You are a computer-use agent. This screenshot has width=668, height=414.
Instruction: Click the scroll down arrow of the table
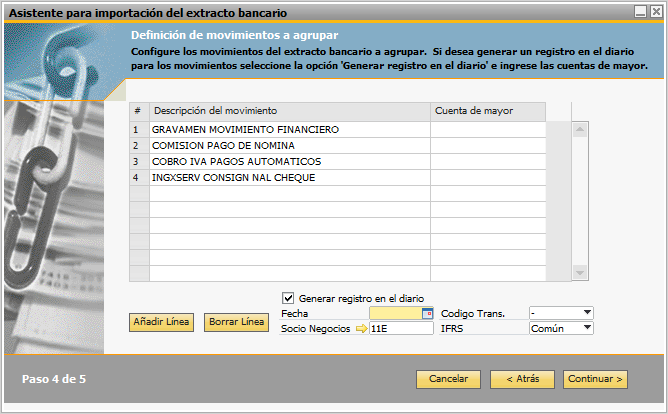pyautogui.click(x=579, y=273)
